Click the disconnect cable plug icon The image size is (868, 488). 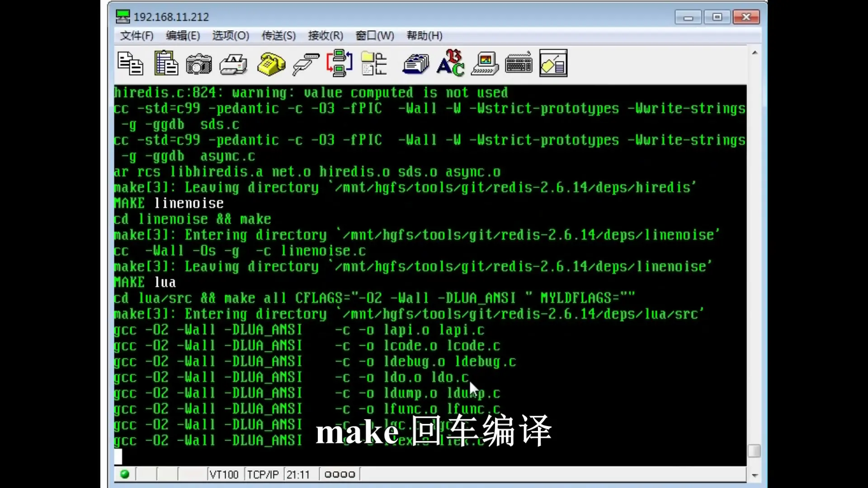point(306,64)
